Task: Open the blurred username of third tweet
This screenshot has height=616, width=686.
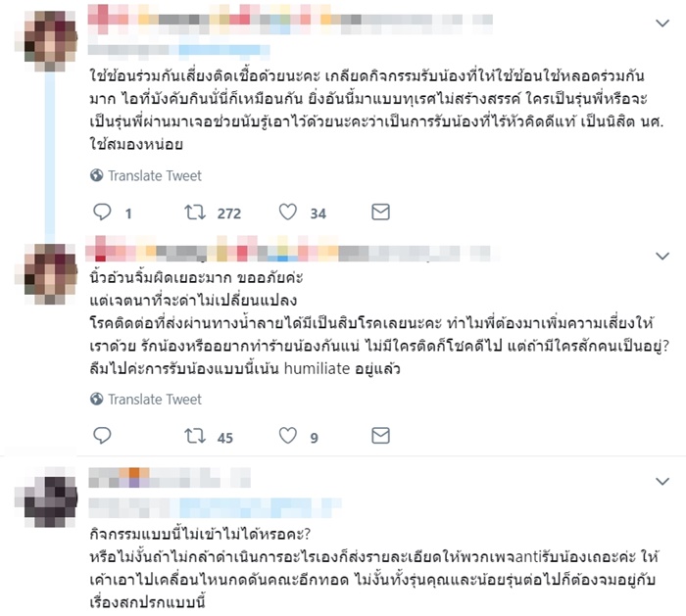Action: click(x=215, y=507)
